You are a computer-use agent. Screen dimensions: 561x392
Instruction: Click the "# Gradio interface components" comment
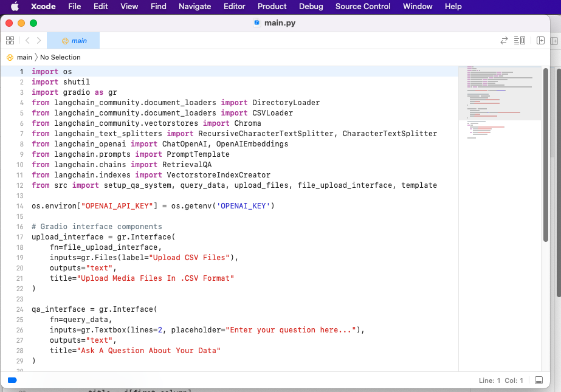(x=97, y=227)
